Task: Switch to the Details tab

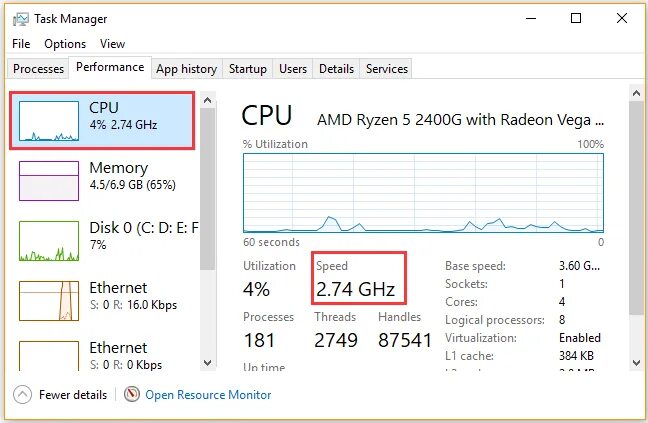Action: [x=336, y=69]
